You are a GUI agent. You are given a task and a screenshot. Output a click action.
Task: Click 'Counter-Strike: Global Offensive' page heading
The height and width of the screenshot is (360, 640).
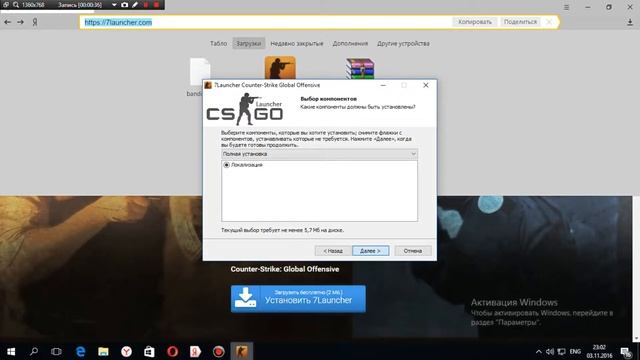coord(285,269)
